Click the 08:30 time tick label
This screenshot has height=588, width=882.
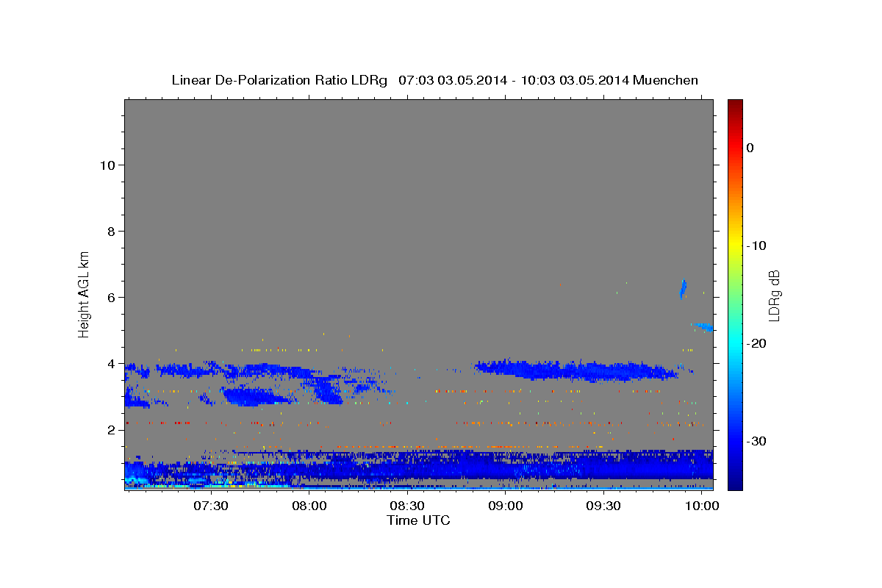pos(408,506)
